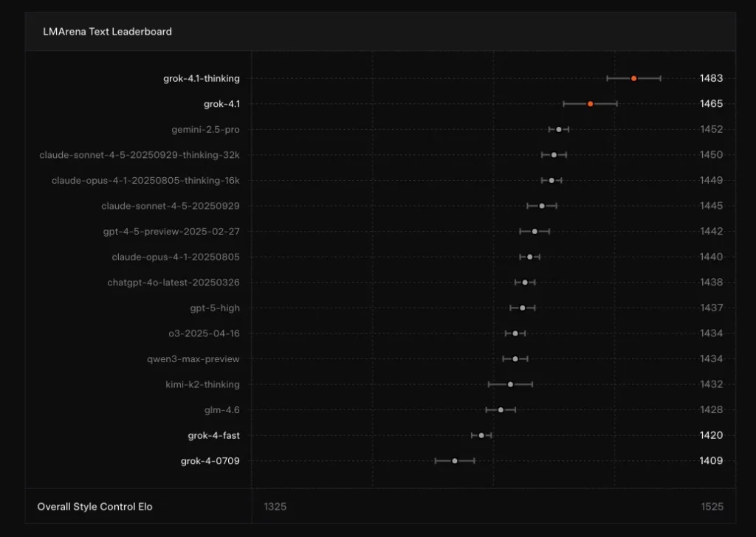The width and height of the screenshot is (756, 537).
Task: Click the 1525 axis label
Action: (712, 507)
